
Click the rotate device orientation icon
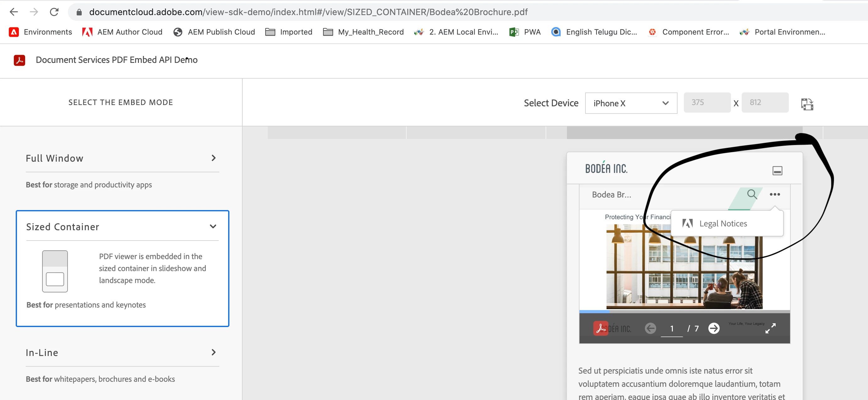coord(807,104)
